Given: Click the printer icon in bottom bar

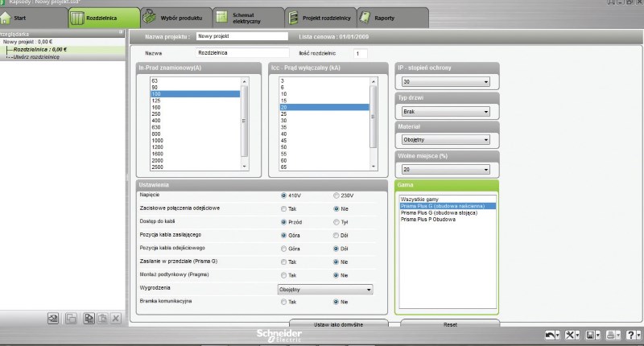Looking at the screenshot, I should (x=611, y=335).
